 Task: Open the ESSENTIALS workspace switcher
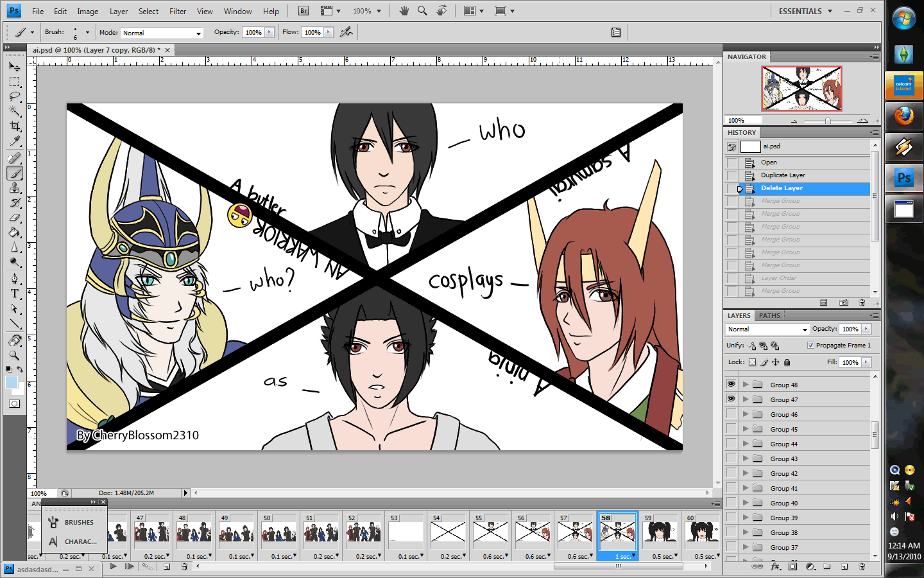point(805,12)
